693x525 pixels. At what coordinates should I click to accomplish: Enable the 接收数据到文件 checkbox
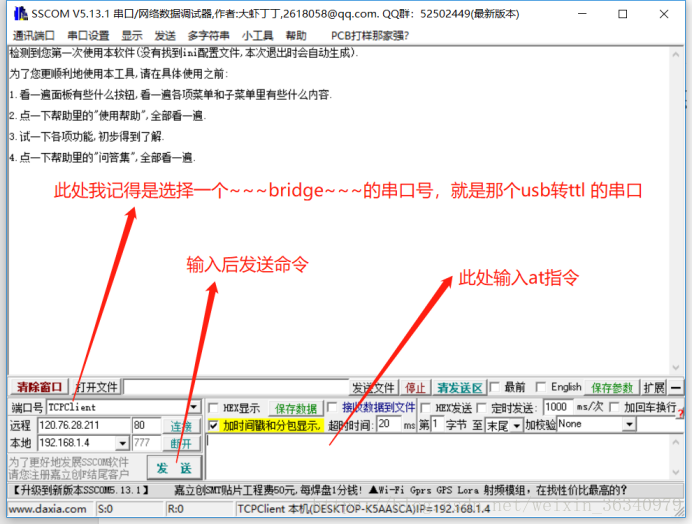[332, 407]
